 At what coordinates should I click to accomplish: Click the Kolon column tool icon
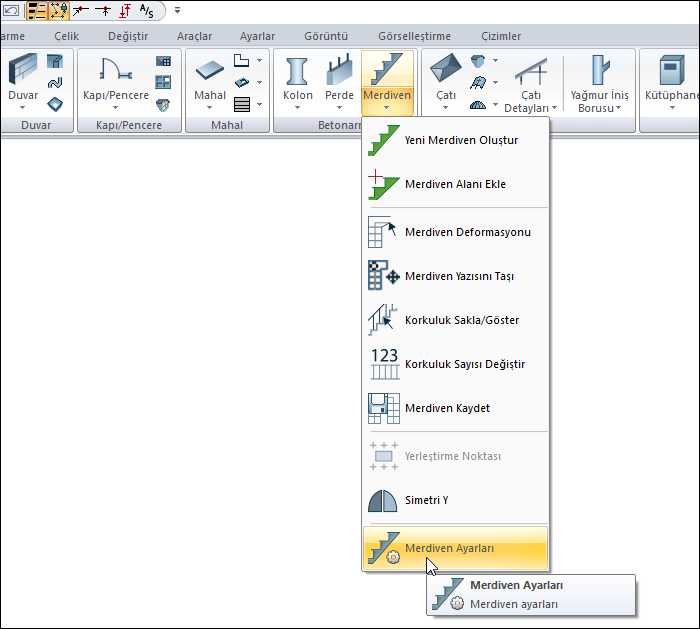(x=297, y=71)
